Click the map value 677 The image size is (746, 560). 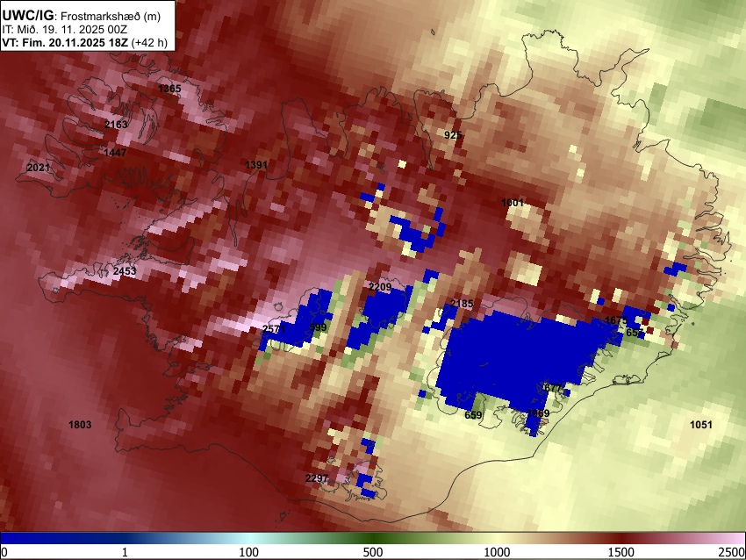coord(553,388)
